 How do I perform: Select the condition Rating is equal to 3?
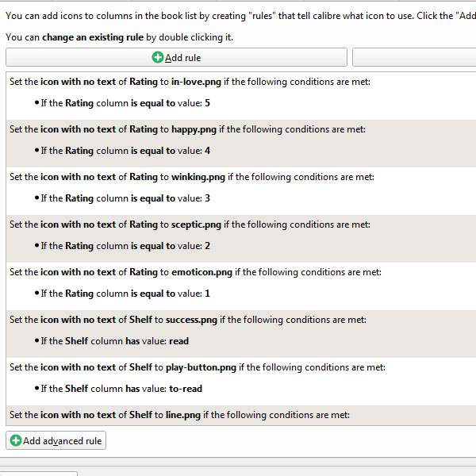click(x=125, y=198)
